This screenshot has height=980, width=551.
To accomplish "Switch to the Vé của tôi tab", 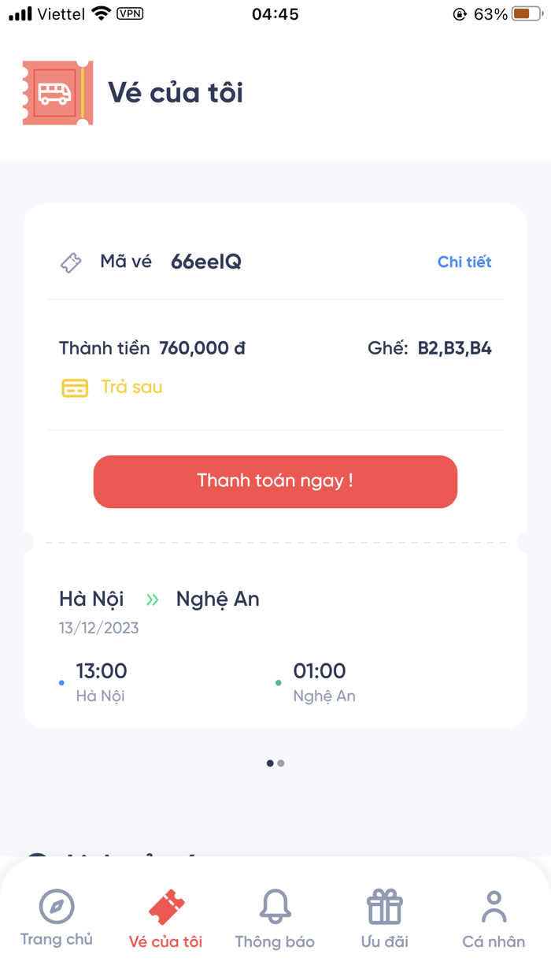I will (165, 918).
